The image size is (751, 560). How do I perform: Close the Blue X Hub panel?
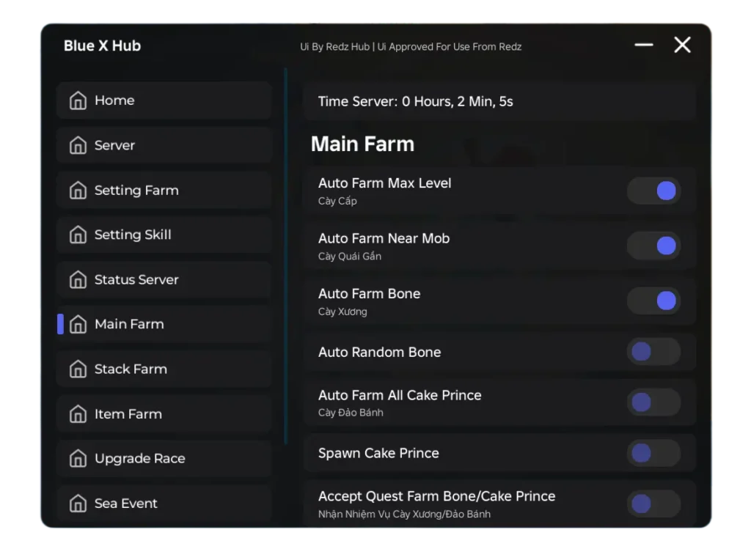tap(682, 45)
